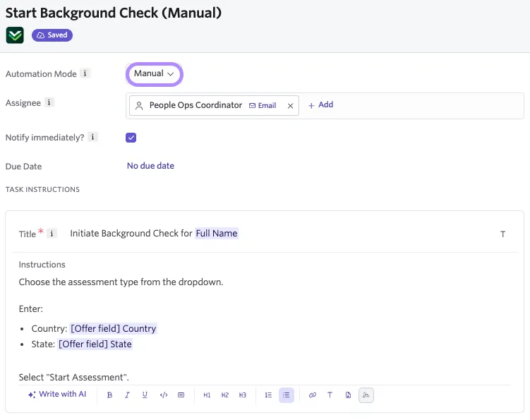Set a due date via No due date link

click(150, 166)
